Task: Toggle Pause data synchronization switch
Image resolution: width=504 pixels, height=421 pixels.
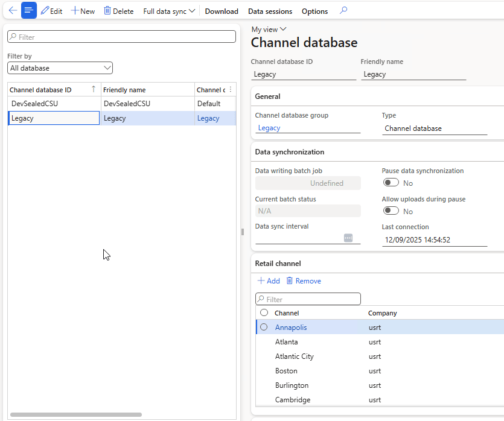Action: click(x=391, y=183)
